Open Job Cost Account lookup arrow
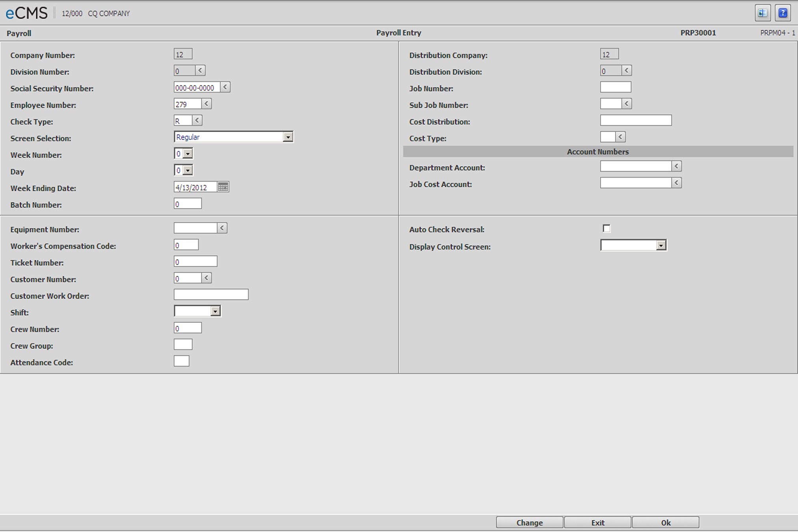Image resolution: width=798 pixels, height=532 pixels. [x=677, y=182]
